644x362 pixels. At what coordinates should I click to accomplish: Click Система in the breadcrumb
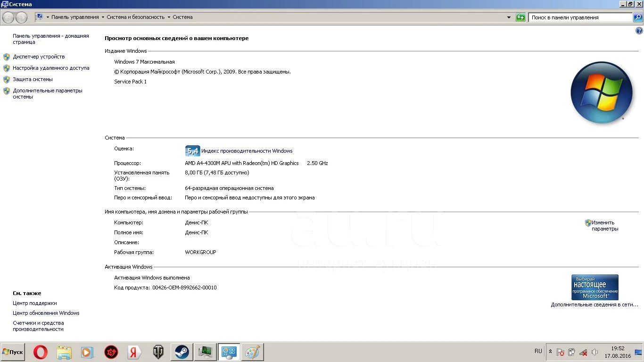(182, 17)
